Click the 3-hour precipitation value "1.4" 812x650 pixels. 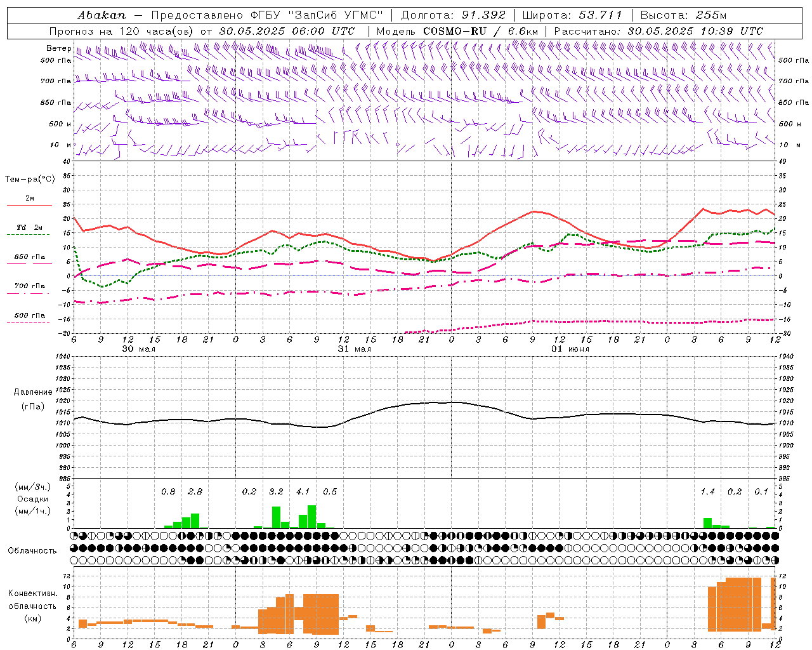point(707,492)
